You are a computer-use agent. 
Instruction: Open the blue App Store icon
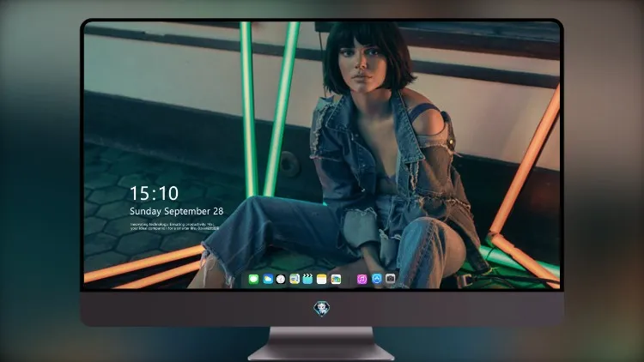[377, 279]
